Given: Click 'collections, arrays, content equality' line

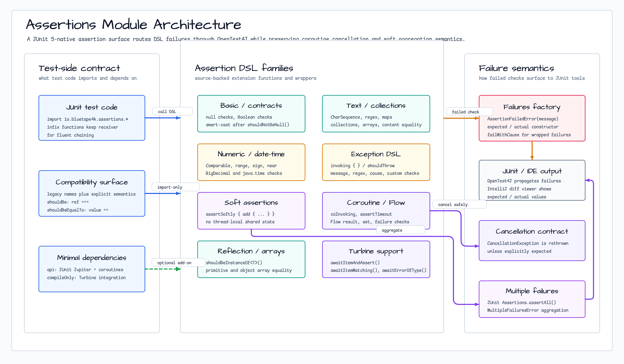Looking at the screenshot, I should pyautogui.click(x=376, y=125).
